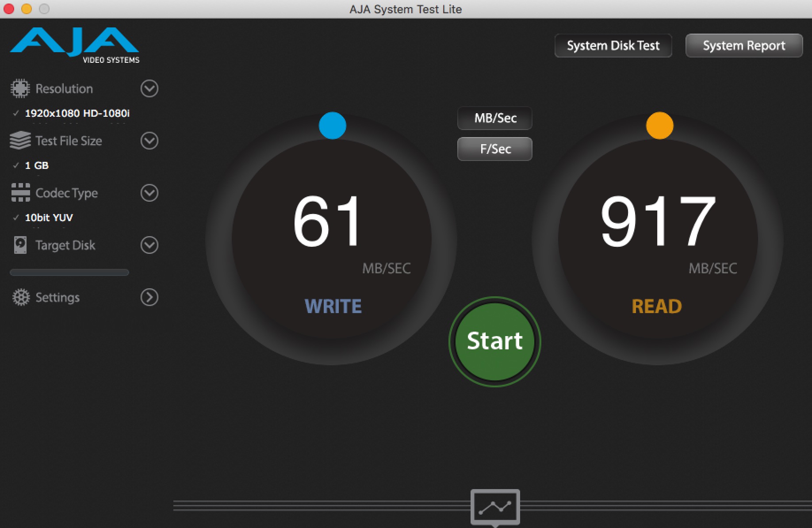This screenshot has width=812, height=528.
Task: Start the disk speed test
Action: [495, 341]
